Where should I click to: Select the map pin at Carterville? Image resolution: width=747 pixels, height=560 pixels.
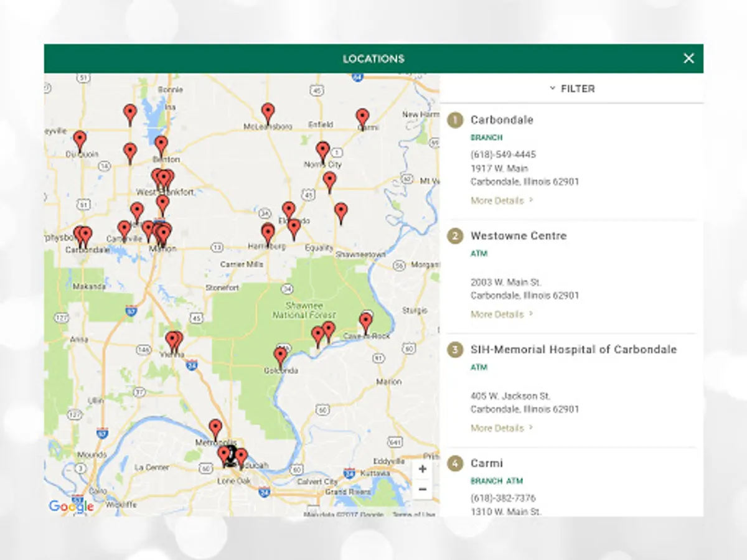point(125,231)
